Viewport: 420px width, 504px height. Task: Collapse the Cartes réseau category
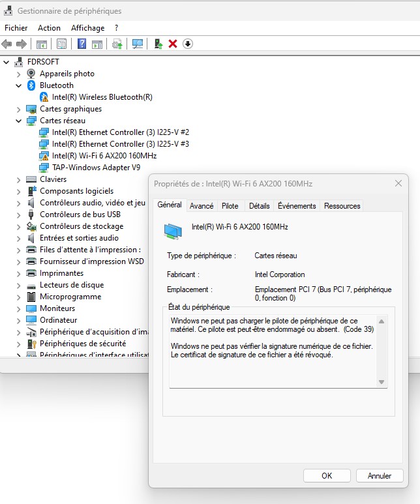pyautogui.click(x=19, y=121)
